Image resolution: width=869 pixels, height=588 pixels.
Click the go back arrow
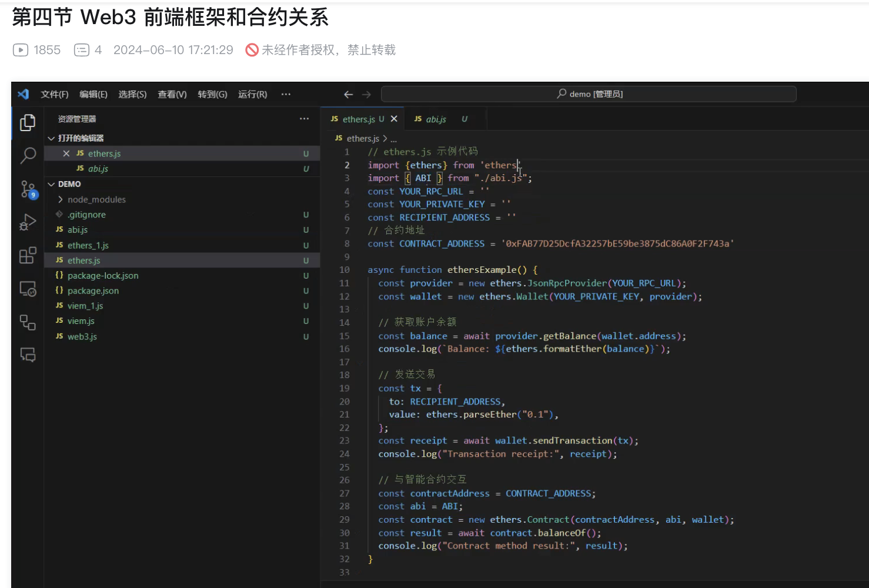tap(348, 94)
